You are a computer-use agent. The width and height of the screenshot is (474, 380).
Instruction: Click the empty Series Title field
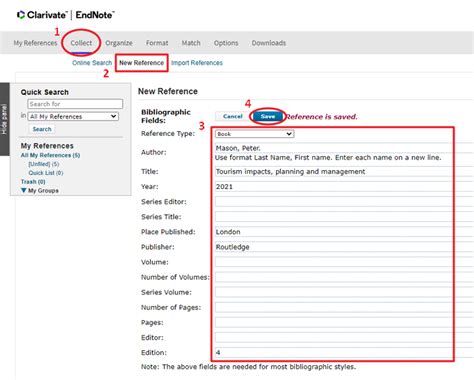(x=344, y=217)
